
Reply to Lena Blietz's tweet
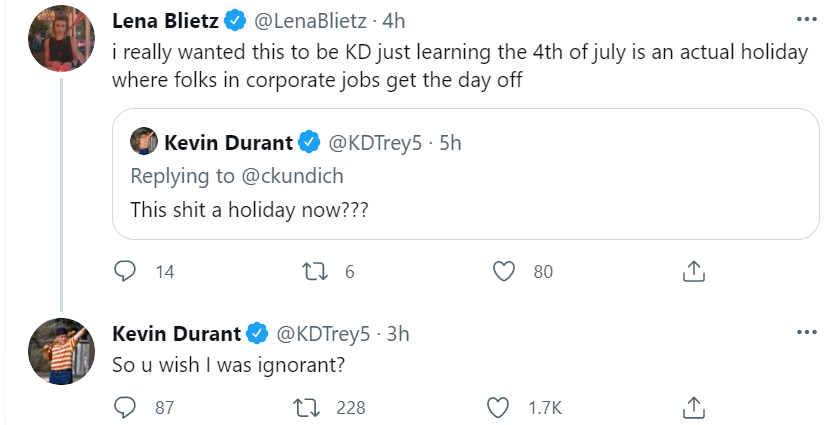[125, 271]
